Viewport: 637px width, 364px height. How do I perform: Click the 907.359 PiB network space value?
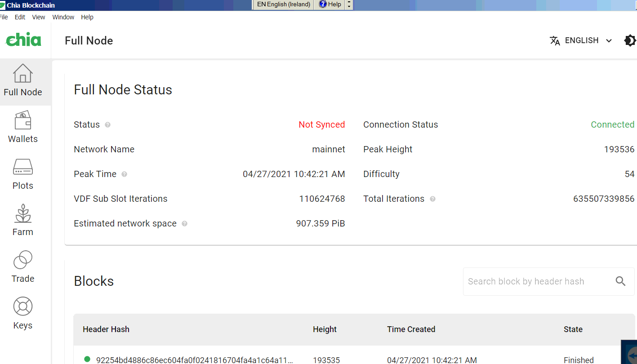(x=321, y=223)
